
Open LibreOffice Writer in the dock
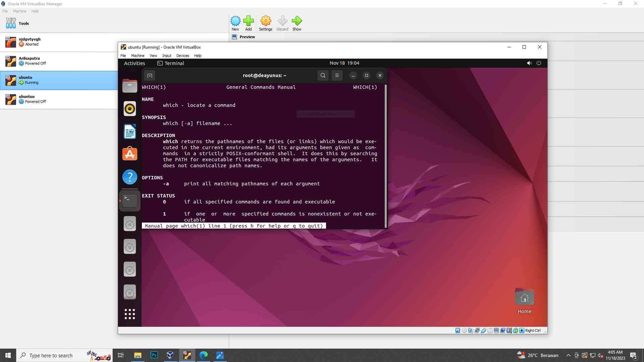[x=130, y=131]
